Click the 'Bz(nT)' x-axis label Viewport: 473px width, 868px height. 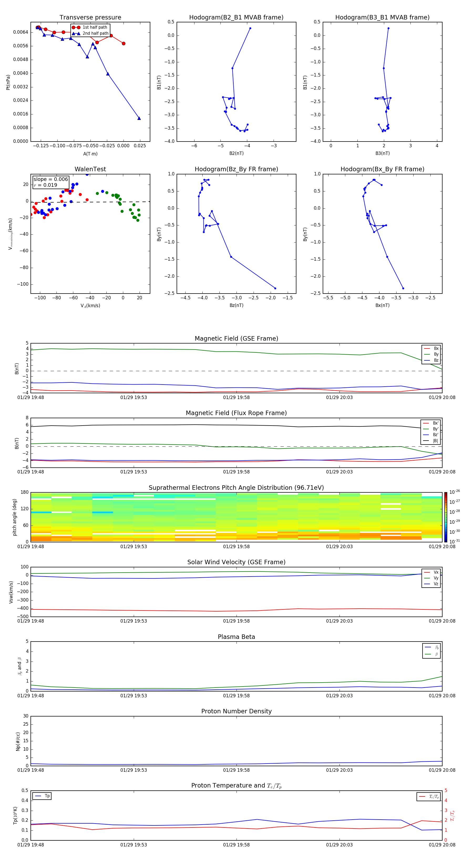click(236, 306)
